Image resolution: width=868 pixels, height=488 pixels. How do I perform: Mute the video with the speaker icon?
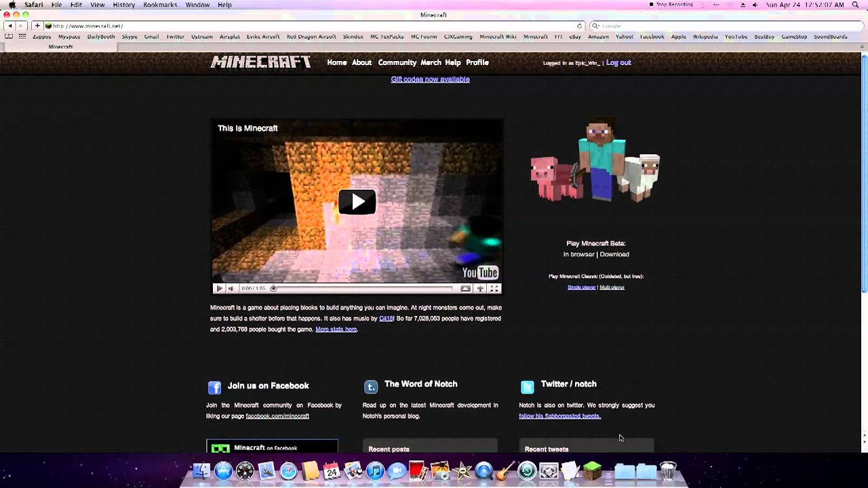231,288
